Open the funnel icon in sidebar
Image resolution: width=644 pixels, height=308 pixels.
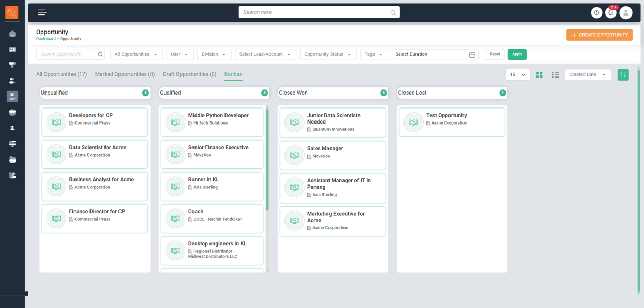[x=12, y=65]
